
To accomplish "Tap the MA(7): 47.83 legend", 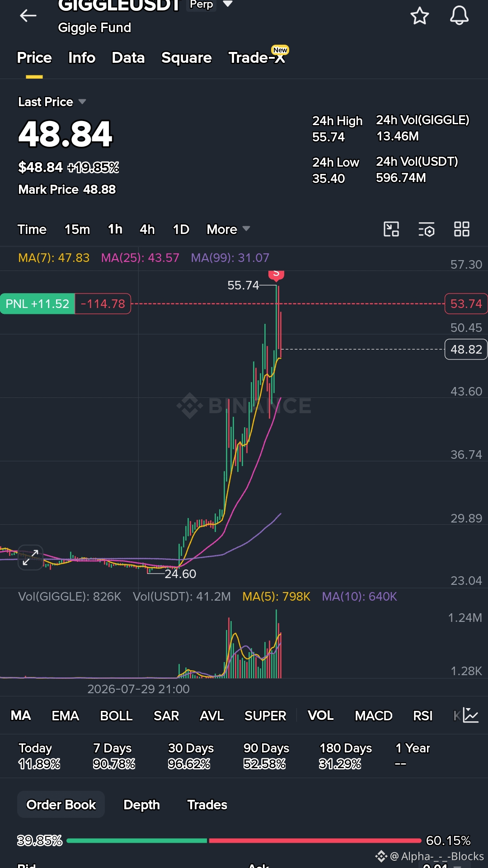I will click(54, 258).
